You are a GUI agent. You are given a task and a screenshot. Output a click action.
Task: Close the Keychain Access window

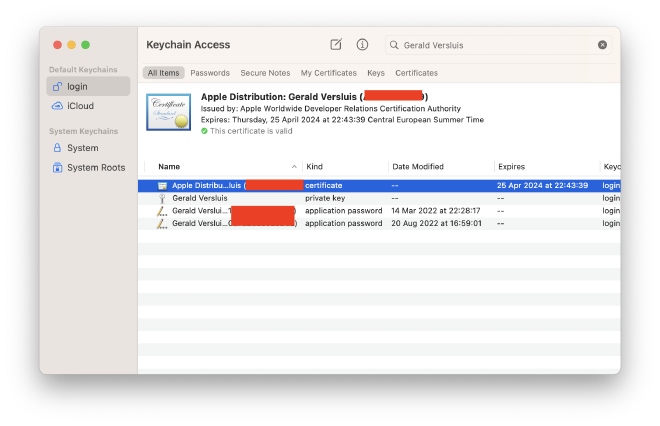(x=58, y=45)
